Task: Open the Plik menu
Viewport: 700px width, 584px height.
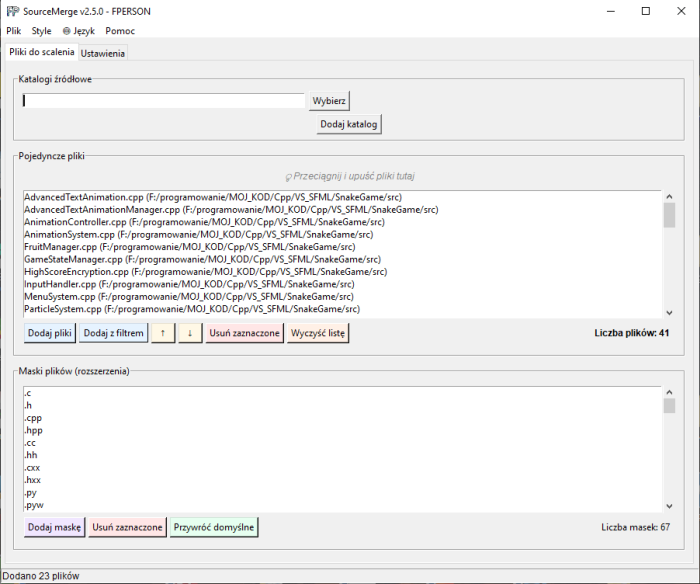Action: coord(13,31)
